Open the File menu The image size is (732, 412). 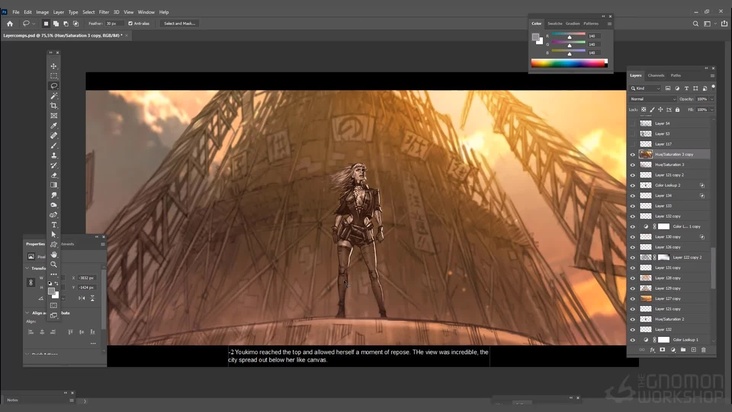click(x=16, y=12)
